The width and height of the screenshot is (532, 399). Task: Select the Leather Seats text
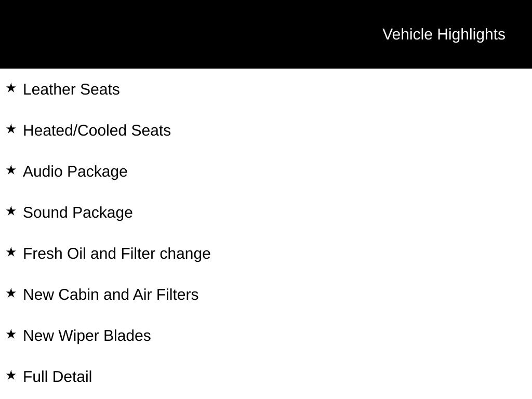coord(71,89)
